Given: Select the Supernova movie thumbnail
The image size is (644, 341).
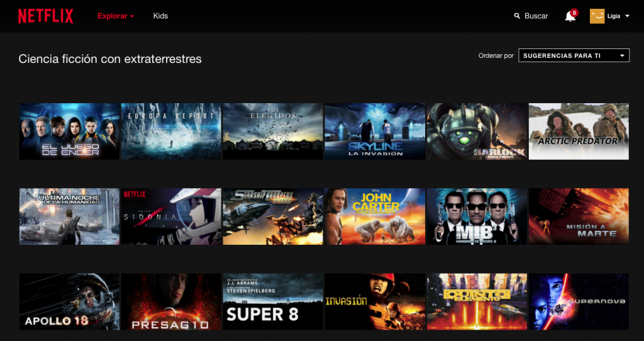Looking at the screenshot, I should tap(579, 302).
